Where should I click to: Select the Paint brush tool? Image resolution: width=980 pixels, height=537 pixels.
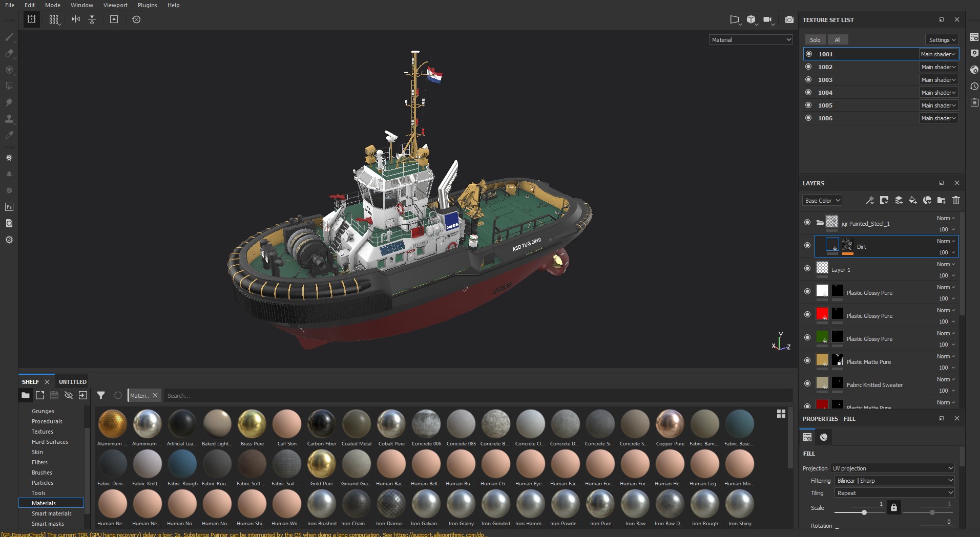9,37
